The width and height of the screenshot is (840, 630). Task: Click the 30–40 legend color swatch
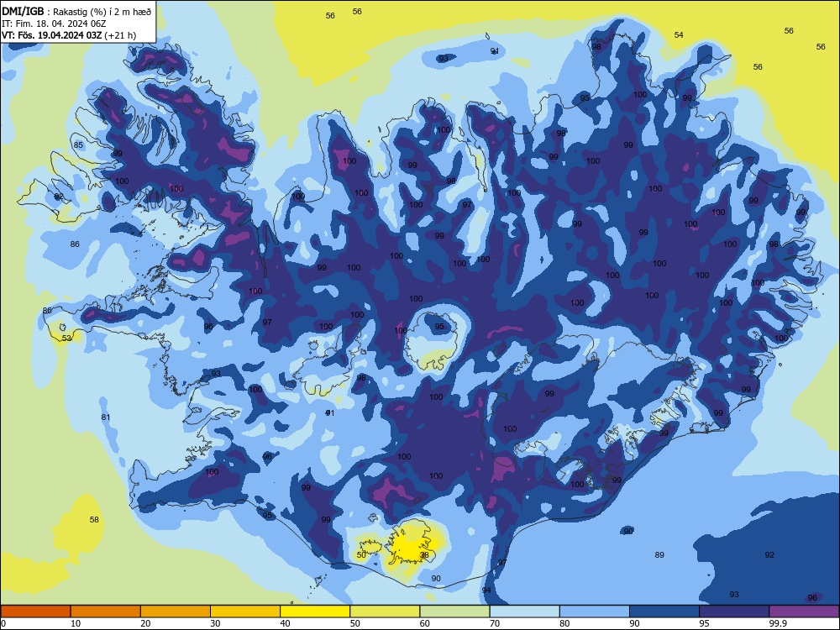[245, 612]
